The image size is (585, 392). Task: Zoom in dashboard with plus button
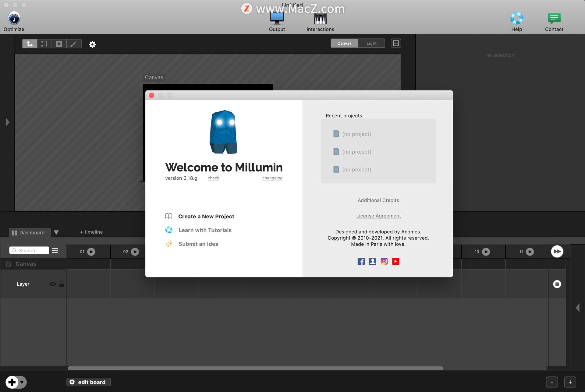pos(570,382)
